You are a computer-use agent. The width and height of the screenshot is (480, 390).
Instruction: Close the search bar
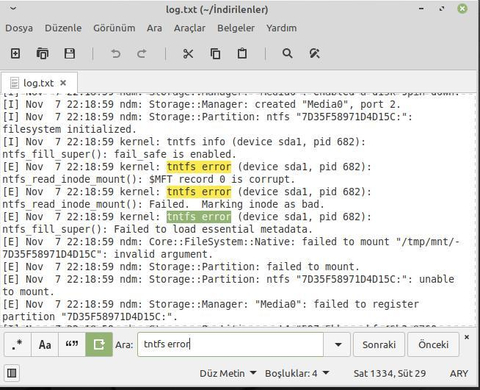[467, 337]
